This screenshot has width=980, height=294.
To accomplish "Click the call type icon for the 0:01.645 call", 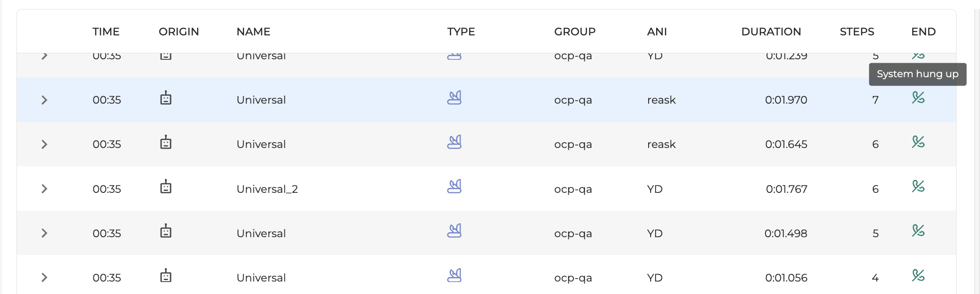I will click(454, 143).
